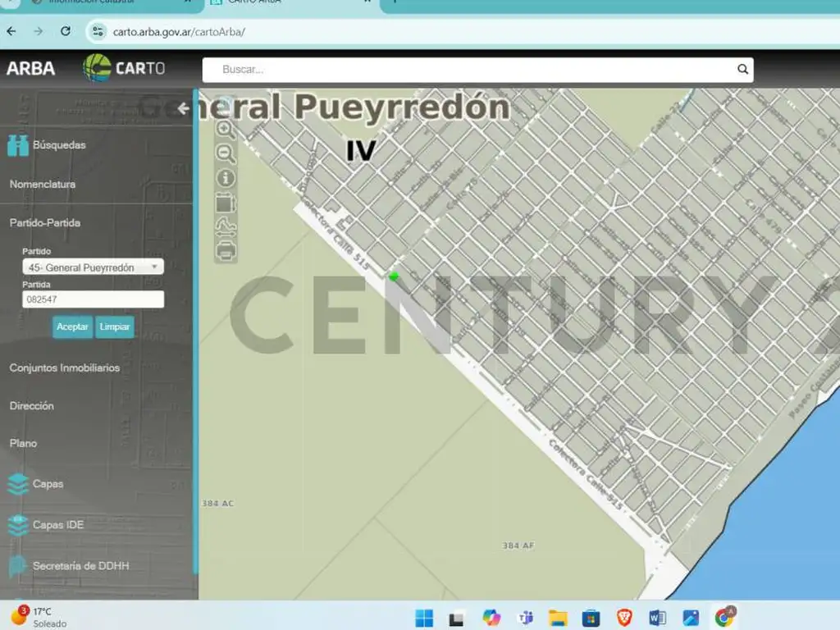Click the Partida number input field
The height and width of the screenshot is (630, 840).
(x=93, y=300)
